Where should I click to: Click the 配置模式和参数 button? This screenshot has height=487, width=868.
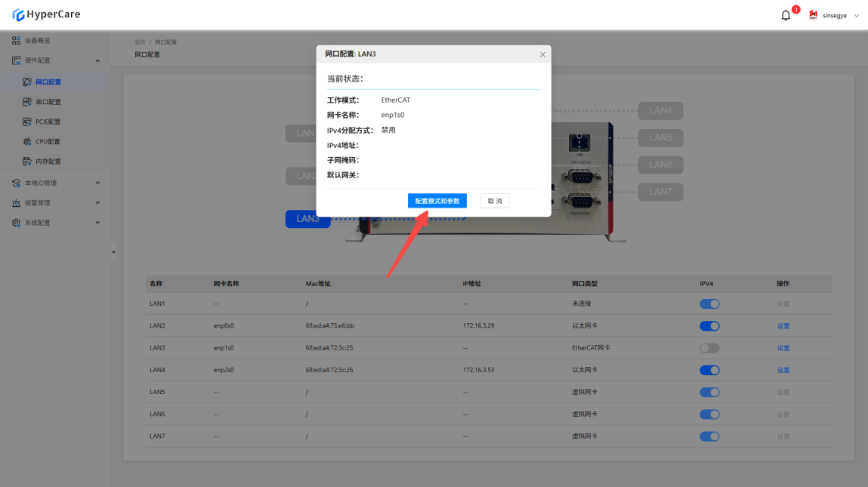[x=437, y=201]
